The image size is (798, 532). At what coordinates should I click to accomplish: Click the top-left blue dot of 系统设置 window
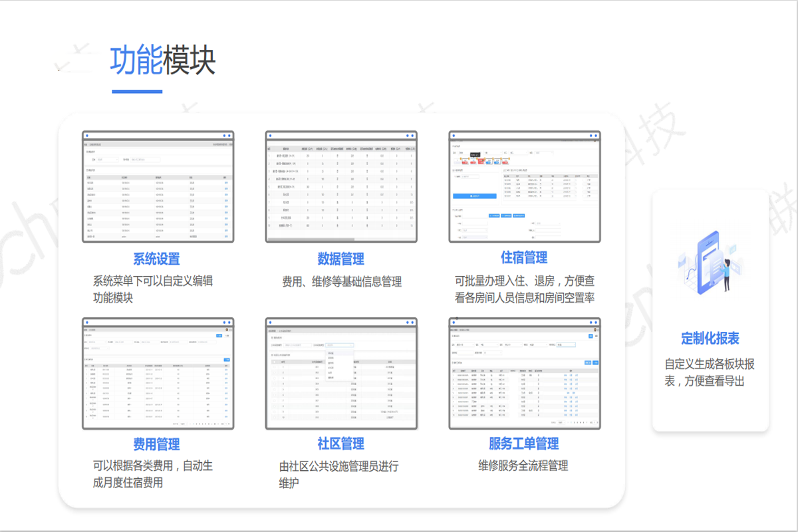[x=86, y=136]
